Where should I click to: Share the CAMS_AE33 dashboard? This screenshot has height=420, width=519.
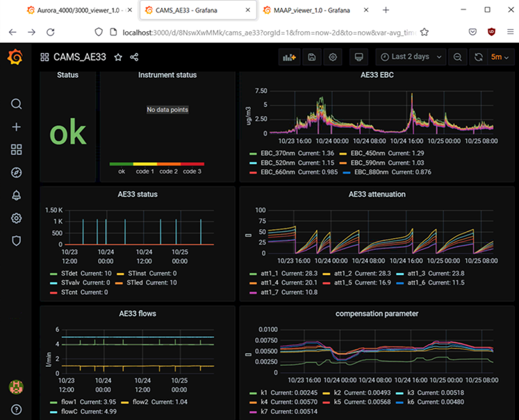pyautogui.click(x=134, y=57)
